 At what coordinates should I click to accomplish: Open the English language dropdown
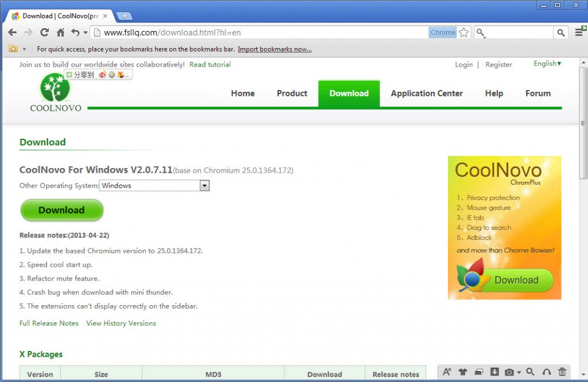[547, 64]
